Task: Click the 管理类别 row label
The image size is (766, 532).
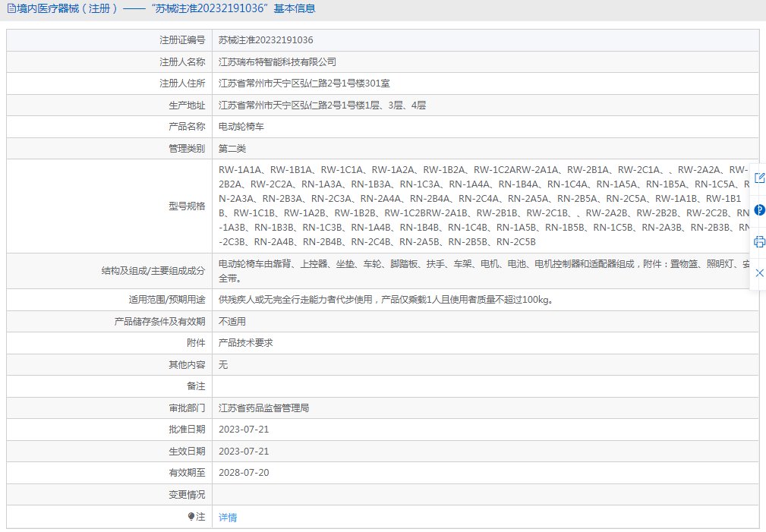Action: pos(187,149)
